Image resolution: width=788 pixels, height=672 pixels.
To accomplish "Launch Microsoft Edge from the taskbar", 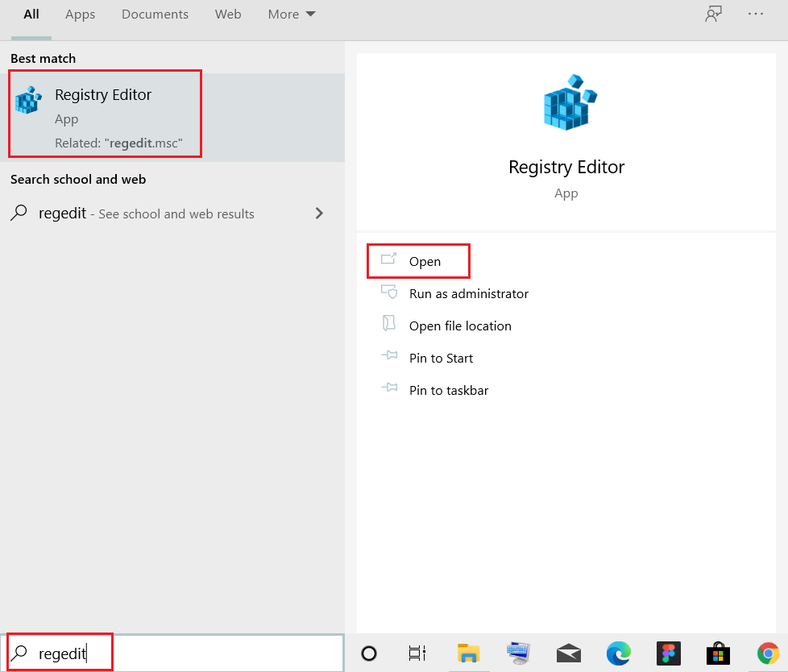I will pos(619,653).
